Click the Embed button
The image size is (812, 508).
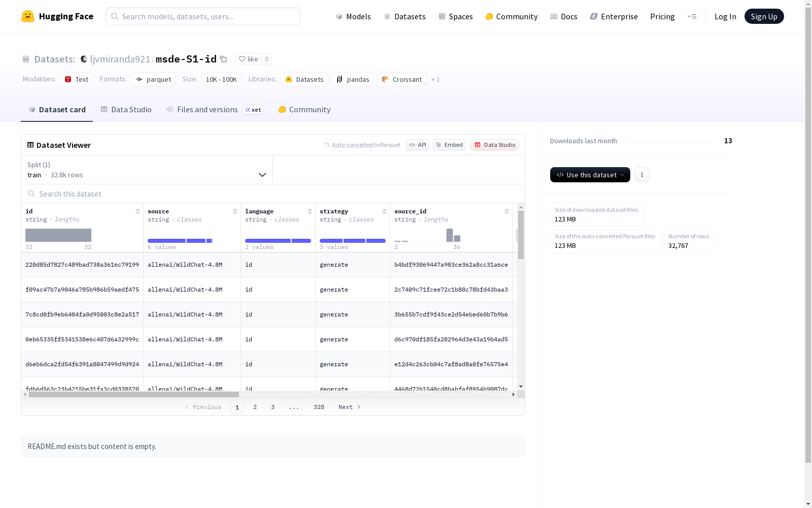coord(449,145)
